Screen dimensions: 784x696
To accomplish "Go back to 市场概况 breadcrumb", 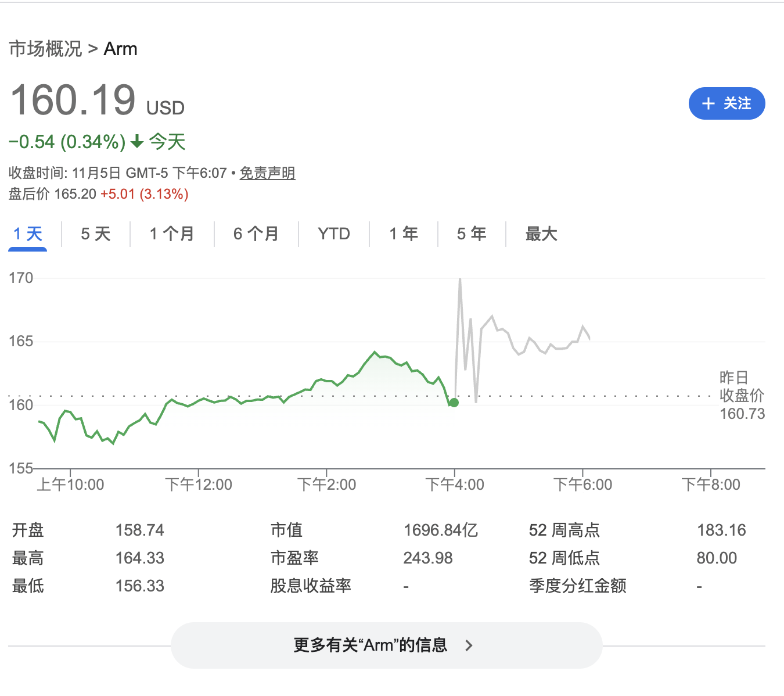I will [x=45, y=49].
